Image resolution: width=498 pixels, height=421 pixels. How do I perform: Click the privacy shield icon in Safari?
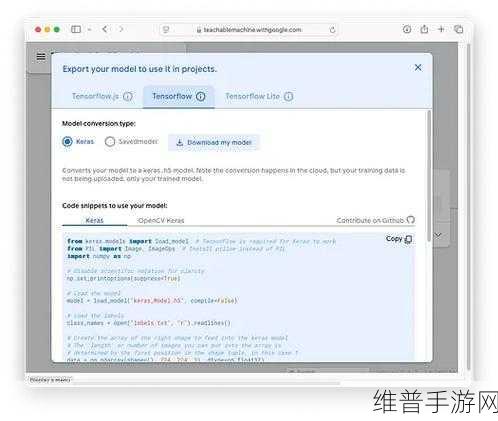pos(165,30)
